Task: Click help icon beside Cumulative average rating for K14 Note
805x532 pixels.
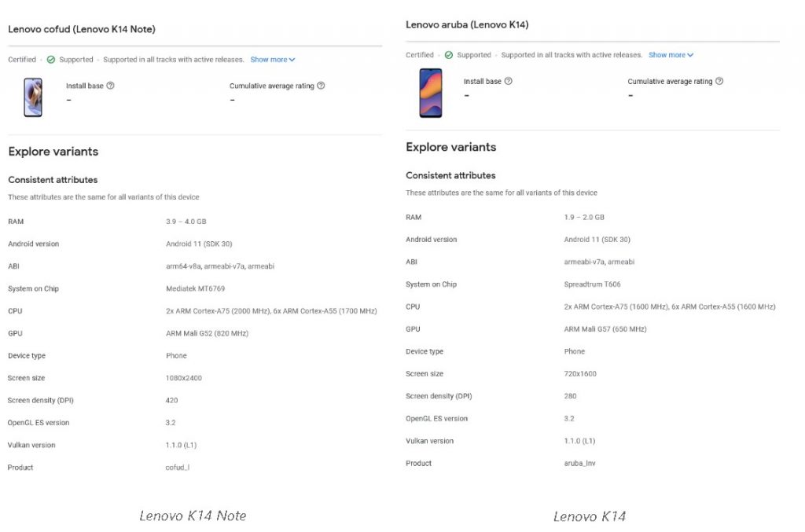Action: coord(321,86)
